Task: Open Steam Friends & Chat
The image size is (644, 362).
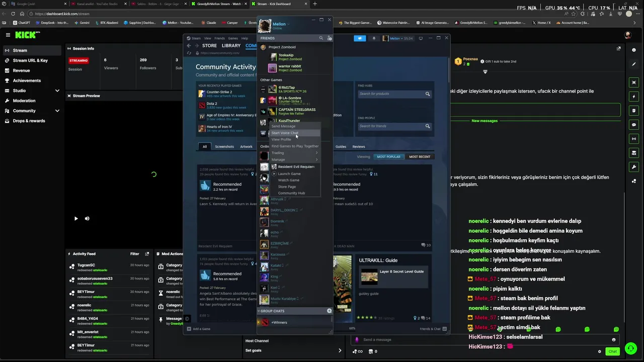Action: tap(433, 329)
